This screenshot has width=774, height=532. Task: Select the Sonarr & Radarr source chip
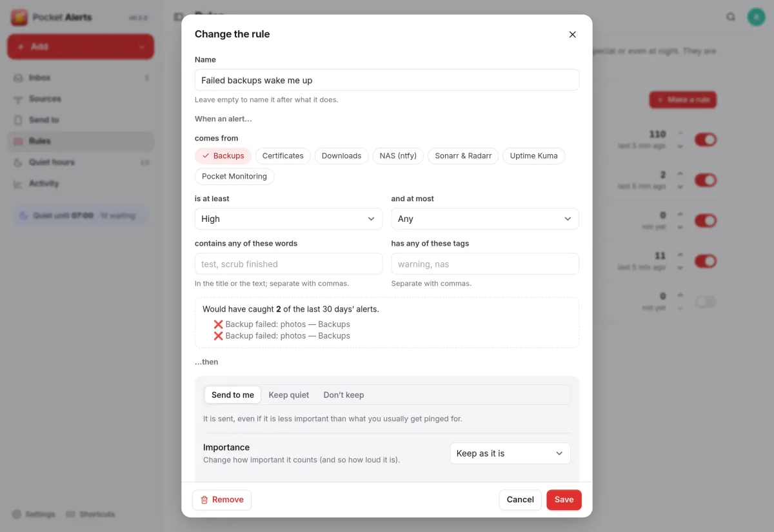(x=463, y=156)
